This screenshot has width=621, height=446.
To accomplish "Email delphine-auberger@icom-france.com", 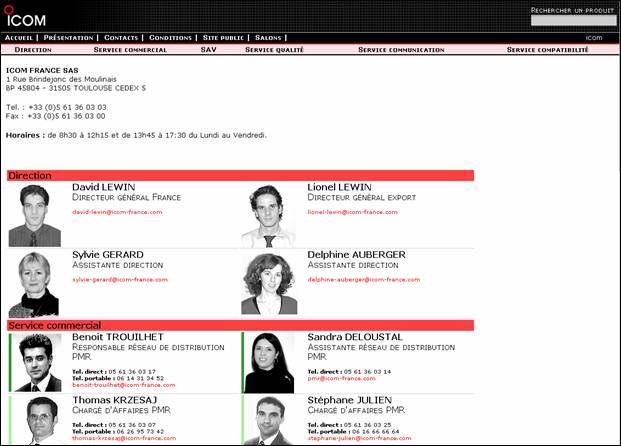I will click(364, 280).
